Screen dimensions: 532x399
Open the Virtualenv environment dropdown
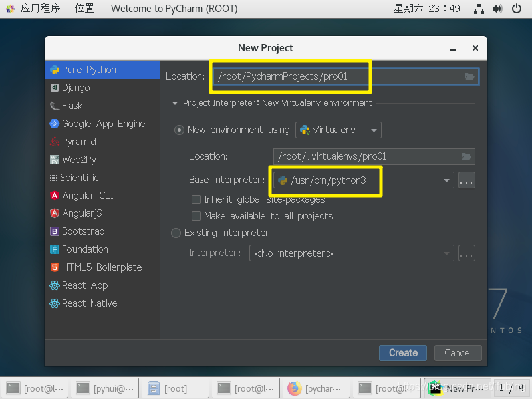click(x=338, y=130)
